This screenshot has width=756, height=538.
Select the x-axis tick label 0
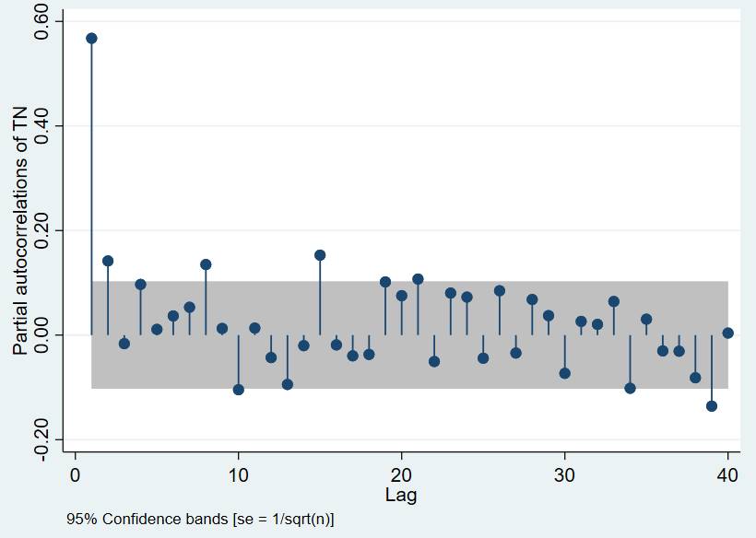(x=76, y=474)
